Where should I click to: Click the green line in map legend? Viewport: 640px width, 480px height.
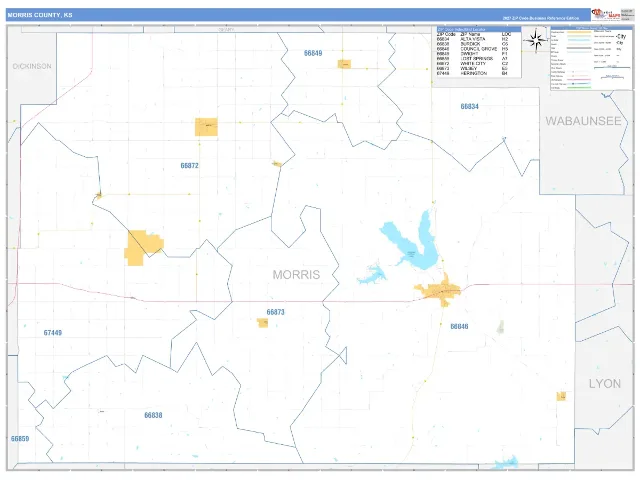(x=579, y=87)
